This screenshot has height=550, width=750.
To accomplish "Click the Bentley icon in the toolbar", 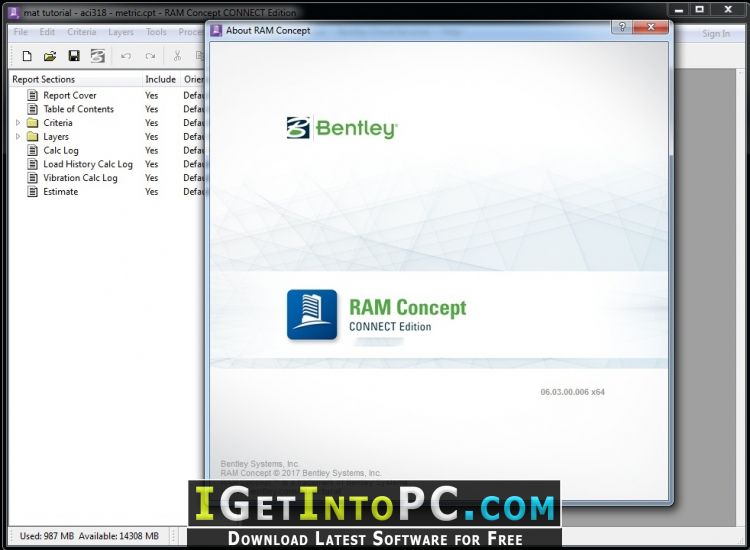I will click(98, 56).
